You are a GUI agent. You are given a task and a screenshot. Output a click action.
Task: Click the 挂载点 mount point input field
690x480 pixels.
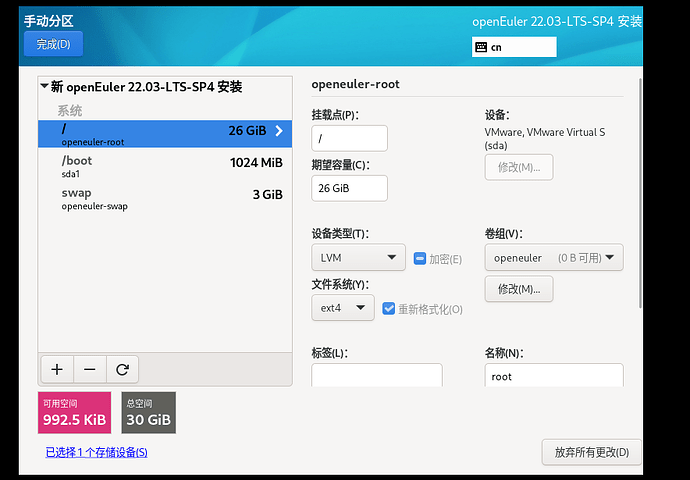[x=349, y=139]
